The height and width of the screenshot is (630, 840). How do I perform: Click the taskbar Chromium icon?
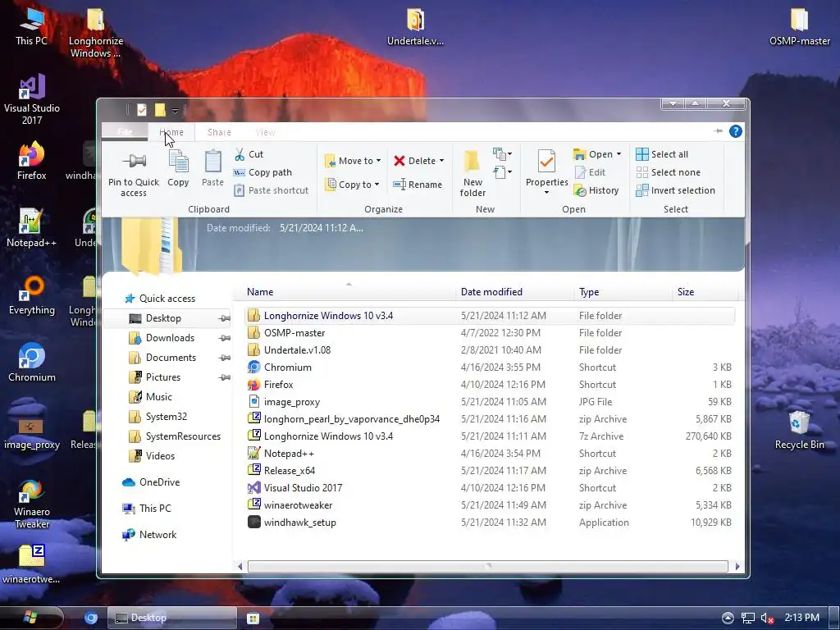(x=92, y=618)
